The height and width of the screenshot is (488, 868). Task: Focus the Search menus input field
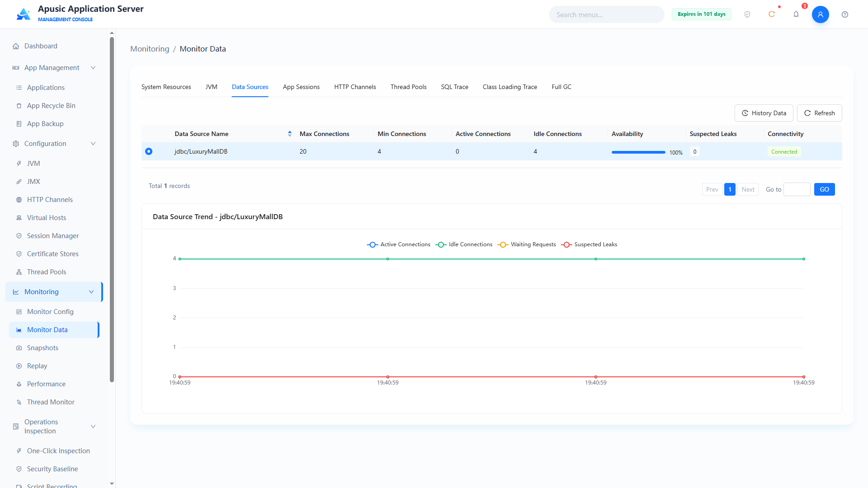[607, 14]
